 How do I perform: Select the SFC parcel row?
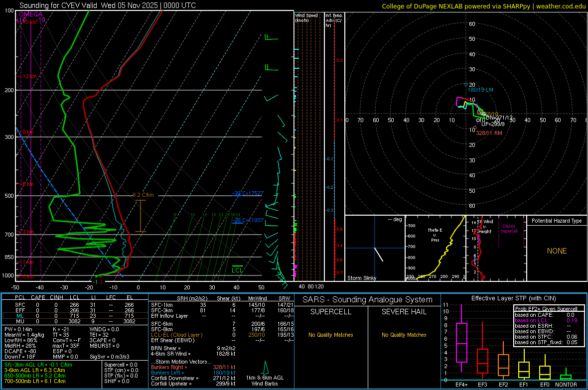(75, 305)
